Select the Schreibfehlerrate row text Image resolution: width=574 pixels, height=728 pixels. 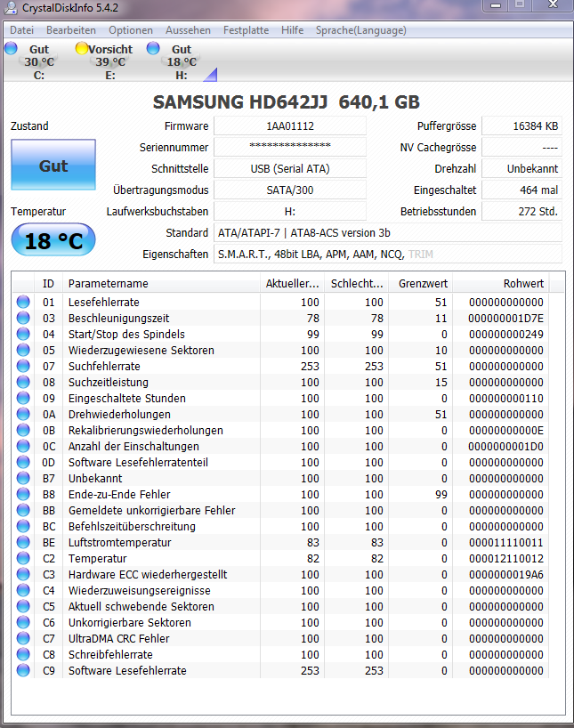[110, 655]
